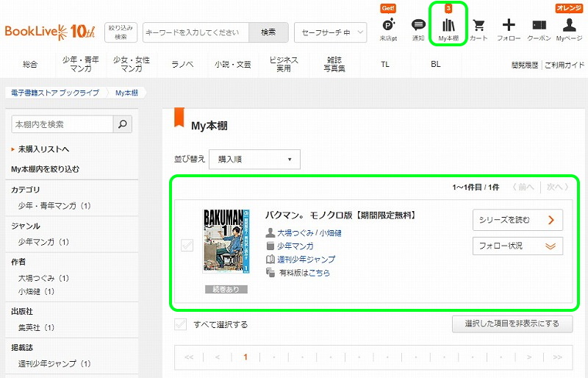This screenshot has height=378, width=588.
Task: Open the 来店pt points icon
Action: pyautogui.click(x=388, y=29)
